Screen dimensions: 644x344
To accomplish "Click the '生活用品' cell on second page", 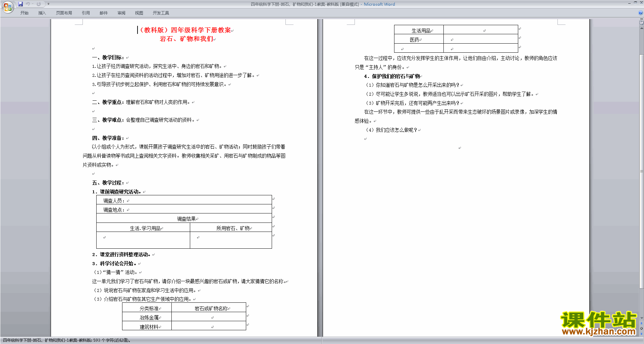I will tap(419, 30).
